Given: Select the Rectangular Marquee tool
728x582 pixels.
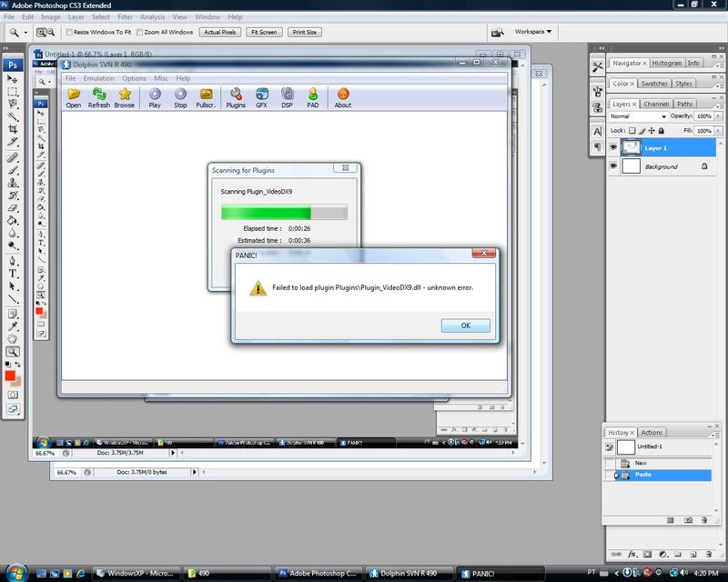Looking at the screenshot, I should [12, 92].
